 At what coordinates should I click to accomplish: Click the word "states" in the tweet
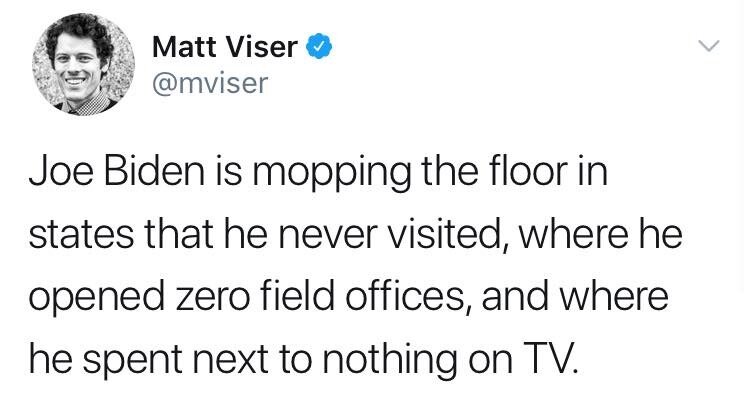coord(81,235)
